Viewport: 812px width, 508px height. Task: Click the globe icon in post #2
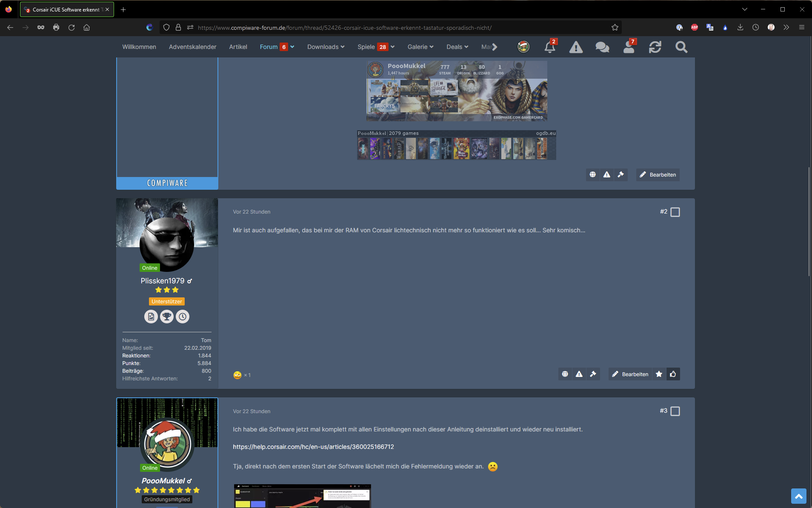[565, 374]
